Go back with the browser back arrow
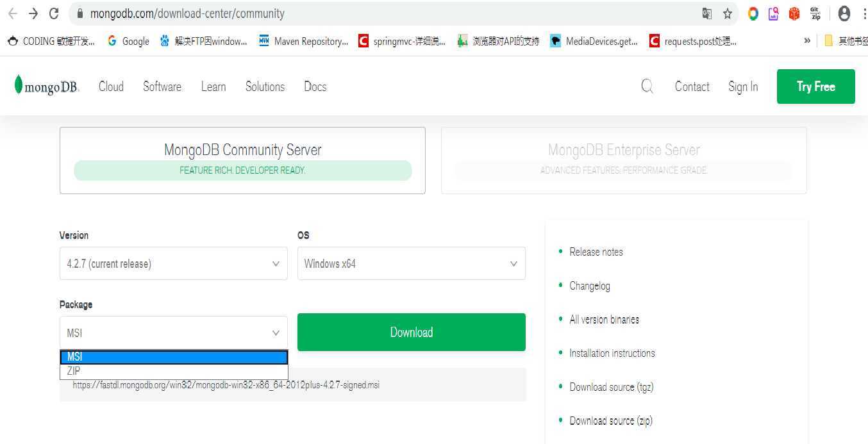The height and width of the screenshot is (444, 868). coord(12,13)
